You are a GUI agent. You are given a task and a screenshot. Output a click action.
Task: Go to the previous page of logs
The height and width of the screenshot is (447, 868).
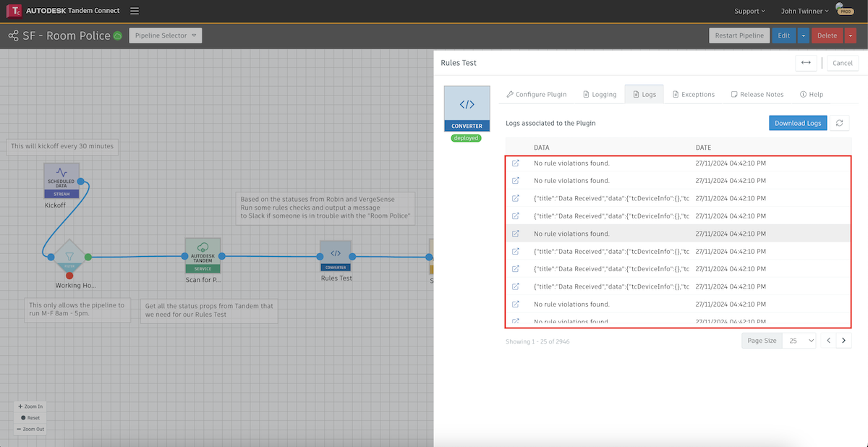(829, 341)
